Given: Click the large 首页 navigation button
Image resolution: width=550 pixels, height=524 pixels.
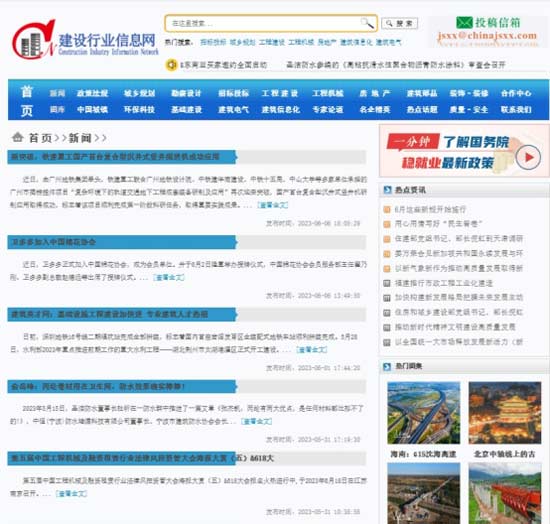Looking at the screenshot, I should tap(27, 101).
